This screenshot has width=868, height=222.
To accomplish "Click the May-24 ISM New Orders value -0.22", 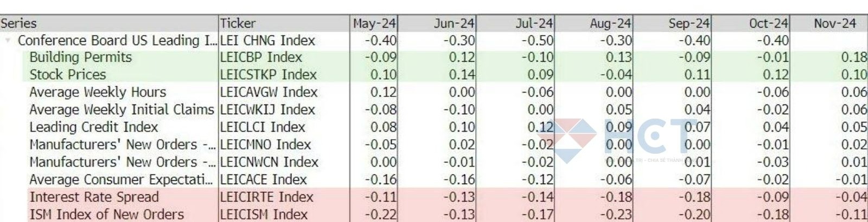I will [380, 214].
